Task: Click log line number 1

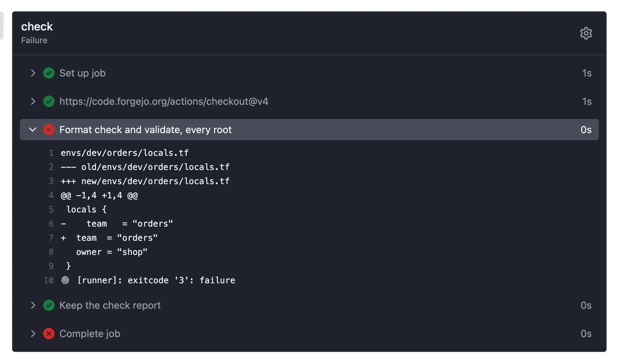Action: [x=51, y=153]
